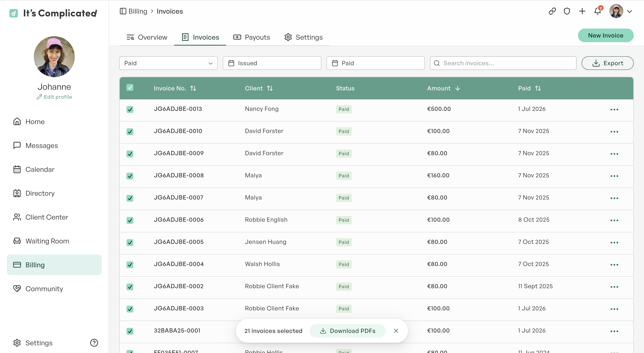Expand the Paid status filter dropdown
Image resolution: width=644 pixels, height=353 pixels.
coord(168,63)
